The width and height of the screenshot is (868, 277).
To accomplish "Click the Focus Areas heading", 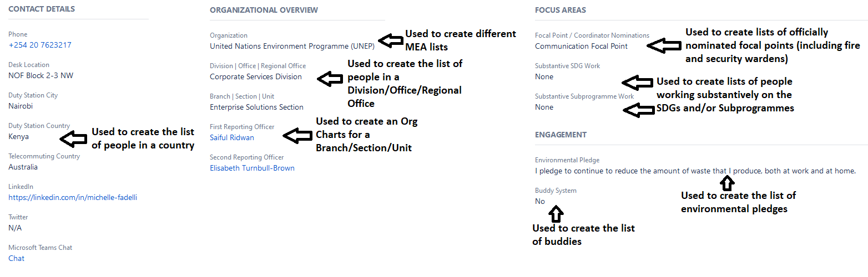I will click(561, 10).
